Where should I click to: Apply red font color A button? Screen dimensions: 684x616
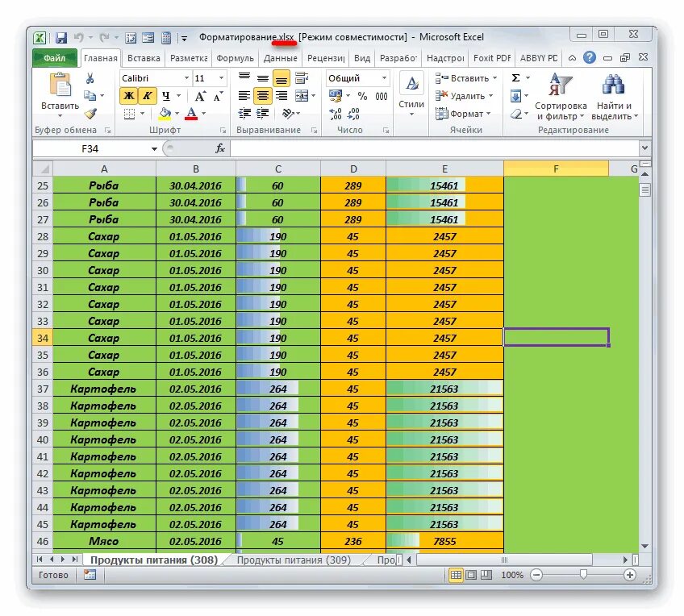(x=191, y=114)
